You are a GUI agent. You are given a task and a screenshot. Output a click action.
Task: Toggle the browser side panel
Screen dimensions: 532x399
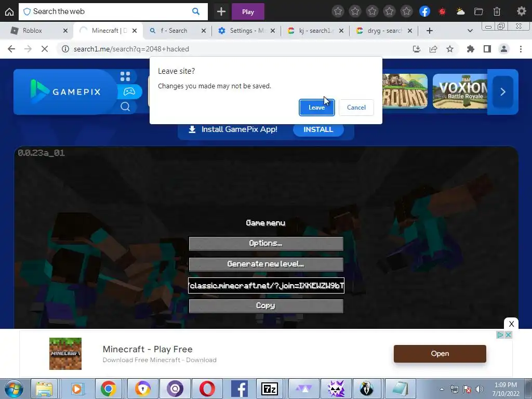(x=487, y=49)
